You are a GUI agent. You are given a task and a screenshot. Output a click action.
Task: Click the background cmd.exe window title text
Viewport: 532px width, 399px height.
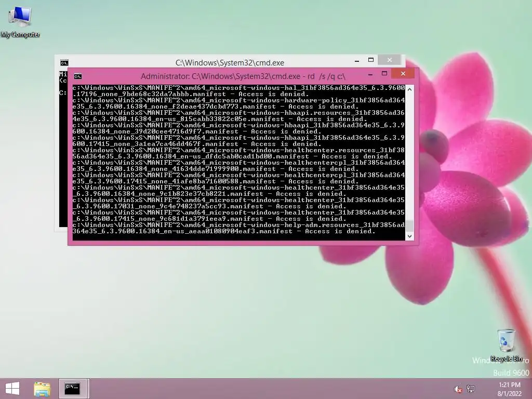(x=230, y=63)
